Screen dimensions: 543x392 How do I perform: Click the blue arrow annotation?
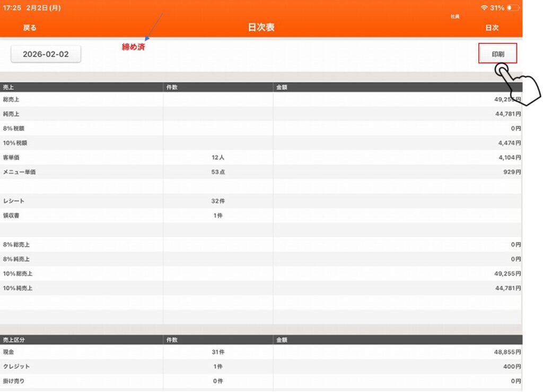(x=154, y=27)
